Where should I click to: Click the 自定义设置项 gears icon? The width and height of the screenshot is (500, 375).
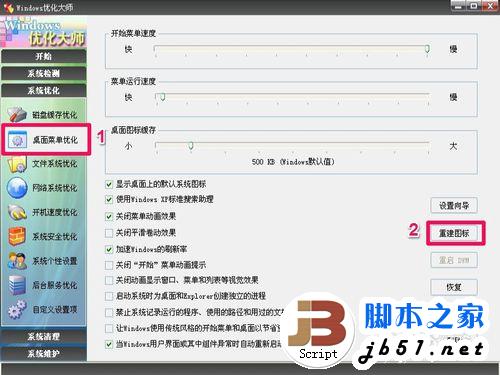point(17,309)
